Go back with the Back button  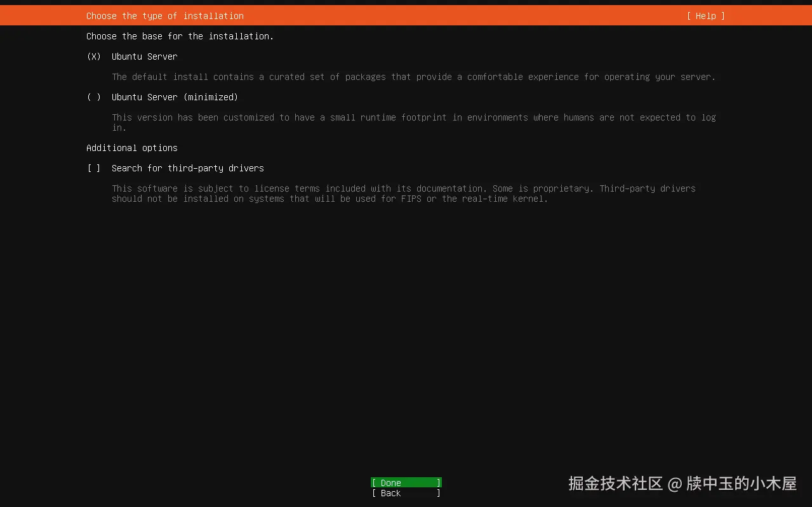pos(406,493)
